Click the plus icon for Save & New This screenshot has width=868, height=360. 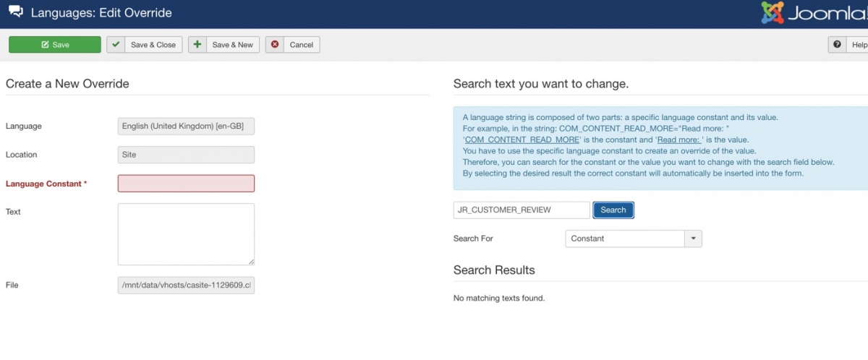pos(197,45)
